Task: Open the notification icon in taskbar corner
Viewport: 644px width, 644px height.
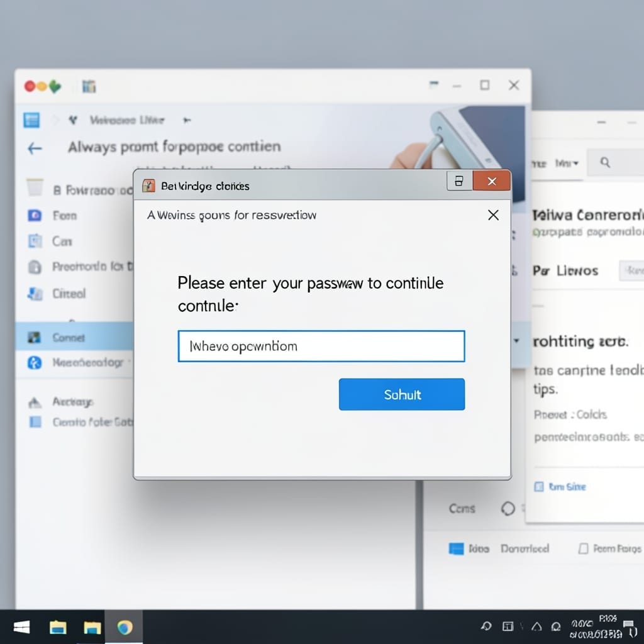Action: [630, 628]
